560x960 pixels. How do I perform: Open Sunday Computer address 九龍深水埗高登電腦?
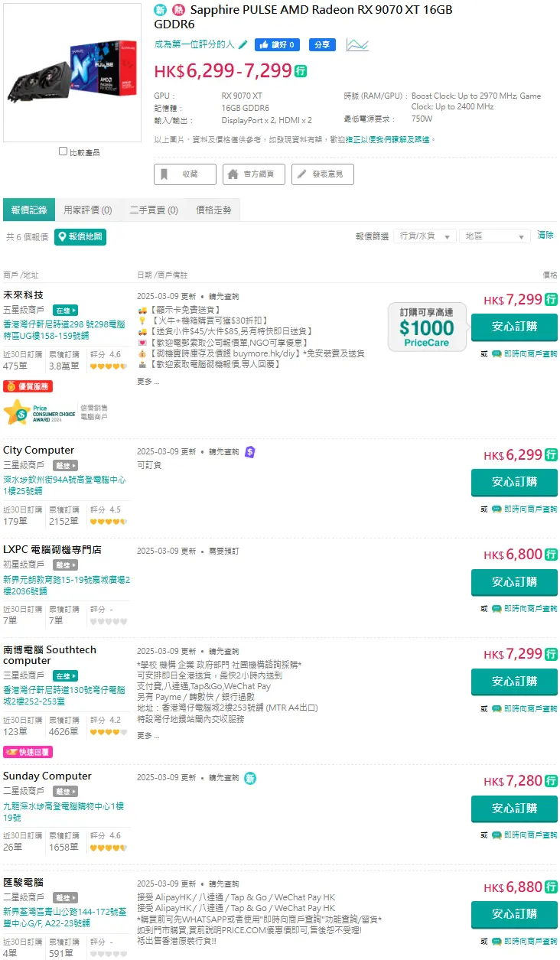(x=64, y=812)
